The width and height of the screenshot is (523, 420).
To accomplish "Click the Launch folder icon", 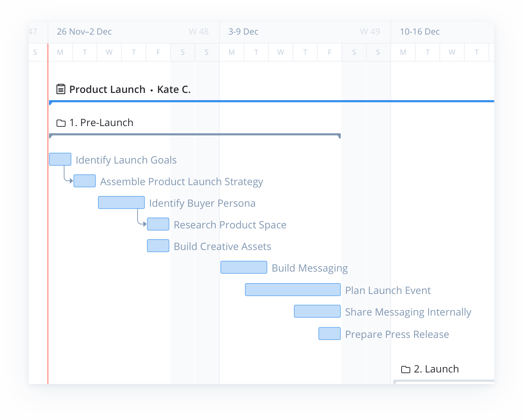I will 406,370.
